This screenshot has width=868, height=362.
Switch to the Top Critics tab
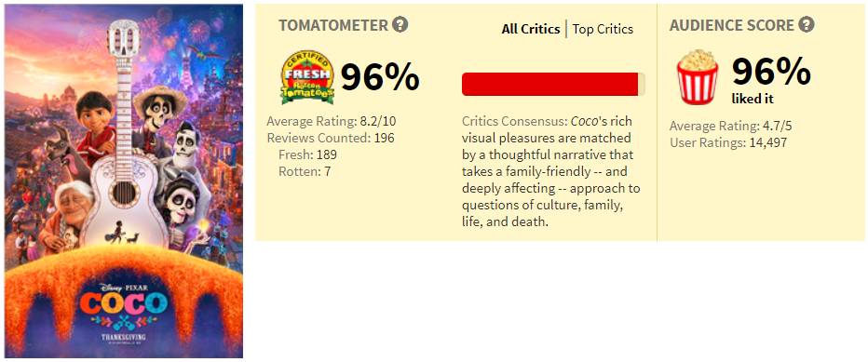point(603,30)
